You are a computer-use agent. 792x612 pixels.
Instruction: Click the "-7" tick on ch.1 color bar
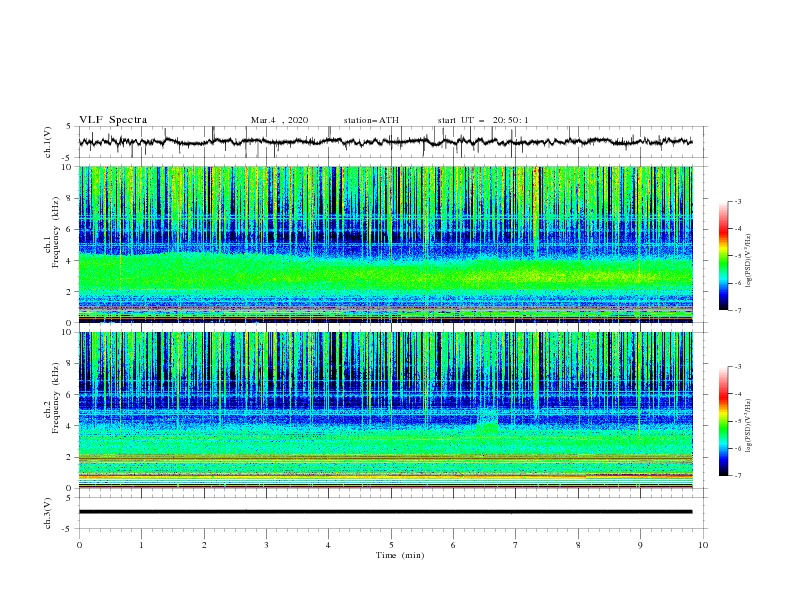point(738,310)
